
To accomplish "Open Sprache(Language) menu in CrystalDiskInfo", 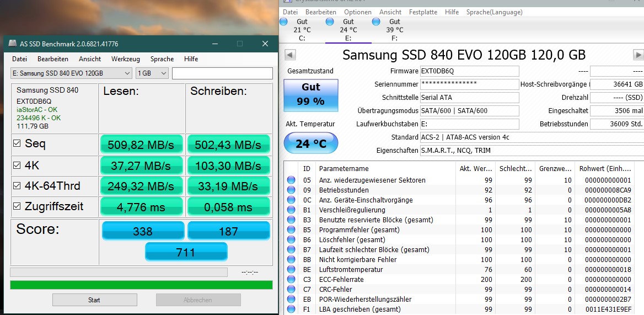I will coord(494,12).
